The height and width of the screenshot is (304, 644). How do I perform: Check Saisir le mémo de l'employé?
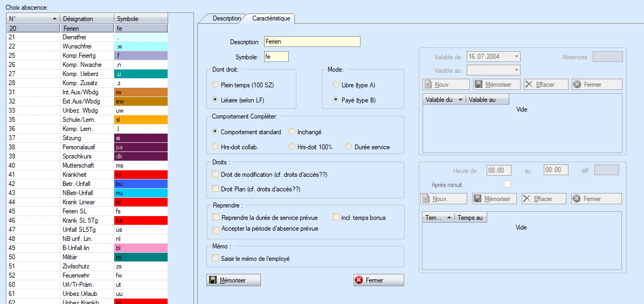(216, 259)
